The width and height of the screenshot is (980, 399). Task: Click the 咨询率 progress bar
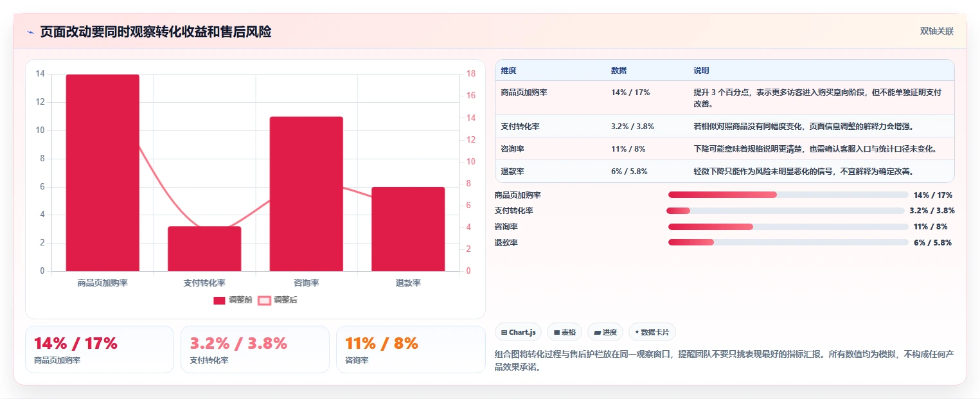788,227
